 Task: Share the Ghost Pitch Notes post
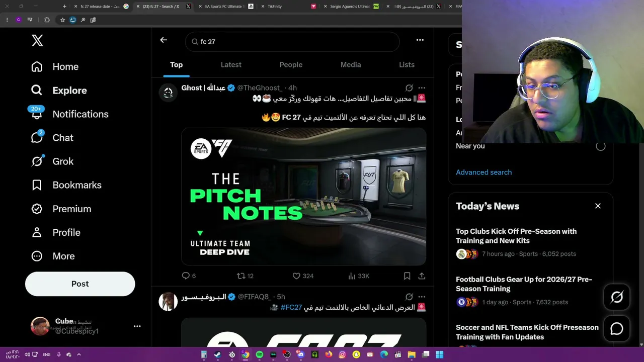click(x=422, y=276)
